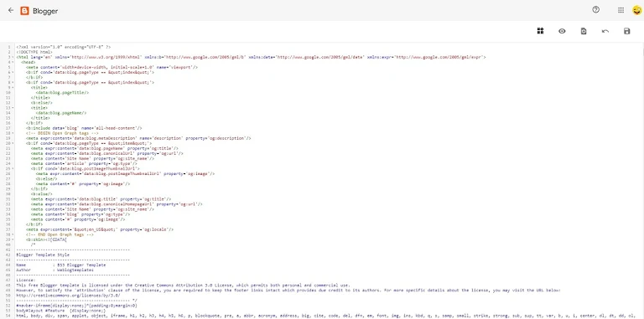Click the orange Blogger logo

pos(24,11)
